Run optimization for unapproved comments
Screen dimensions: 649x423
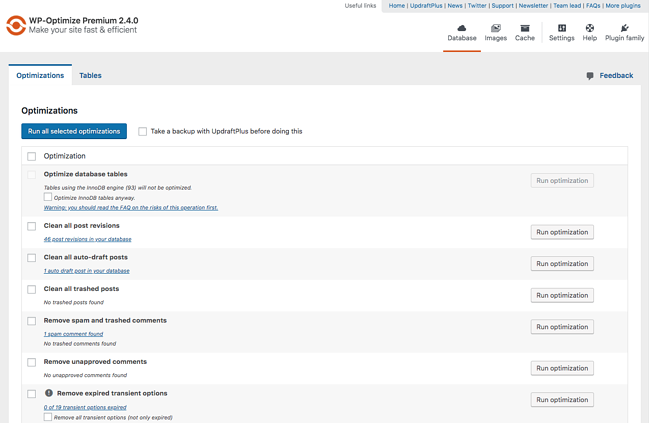pos(562,368)
